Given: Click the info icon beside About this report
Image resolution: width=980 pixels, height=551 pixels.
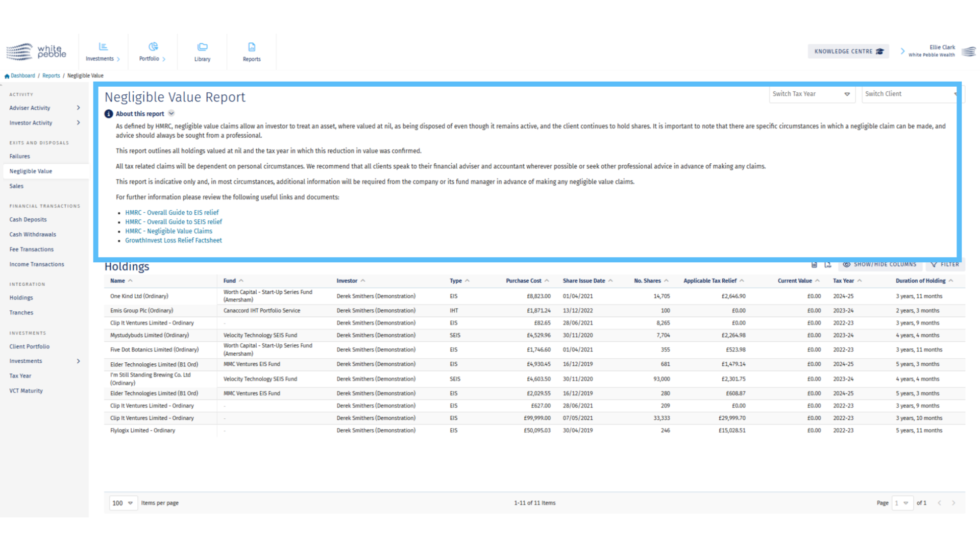Looking at the screenshot, I should [x=109, y=114].
